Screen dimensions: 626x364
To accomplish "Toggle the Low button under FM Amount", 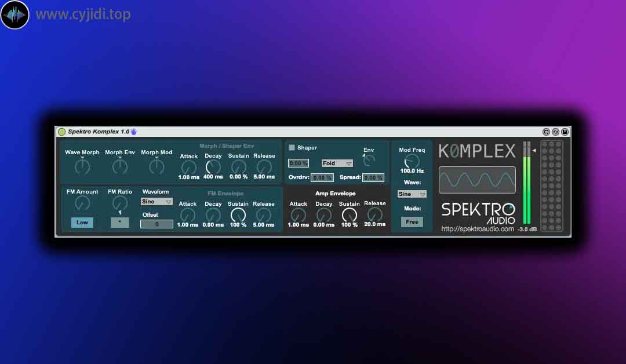I will [x=82, y=223].
